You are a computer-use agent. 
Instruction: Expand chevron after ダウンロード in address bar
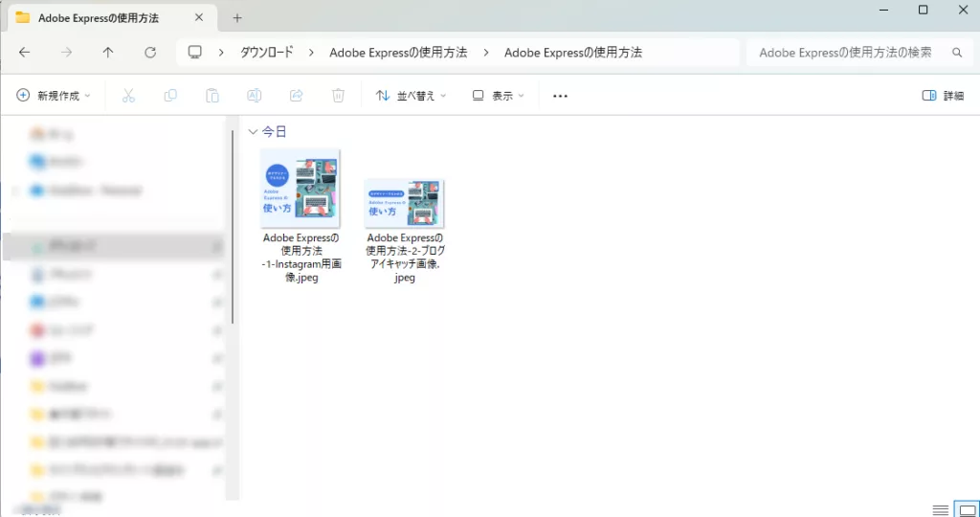311,53
